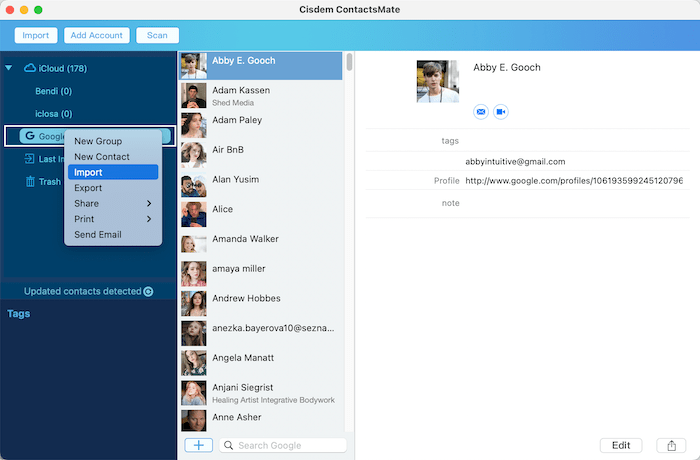The width and height of the screenshot is (700, 460).
Task: Click the Tags heading in sidebar
Action: pyautogui.click(x=18, y=314)
